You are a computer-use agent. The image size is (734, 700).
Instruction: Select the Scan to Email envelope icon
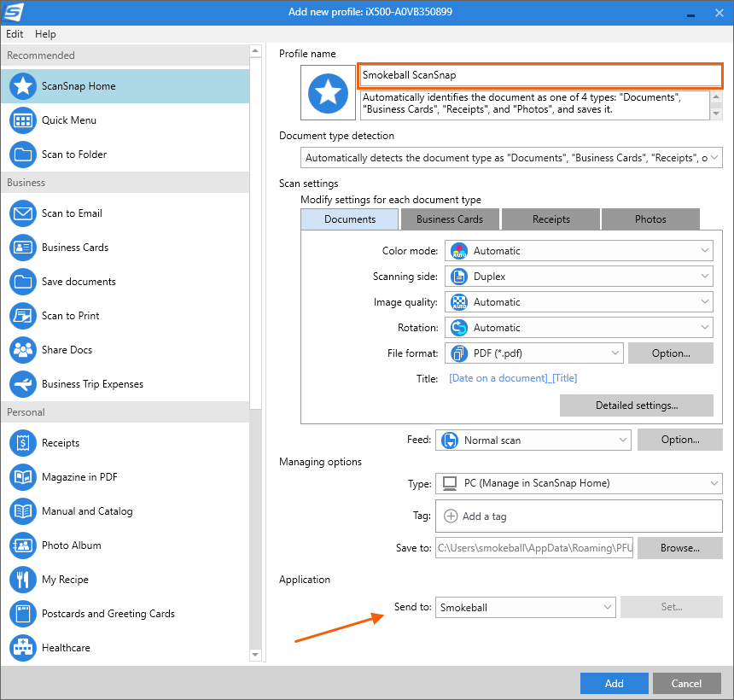click(x=22, y=213)
